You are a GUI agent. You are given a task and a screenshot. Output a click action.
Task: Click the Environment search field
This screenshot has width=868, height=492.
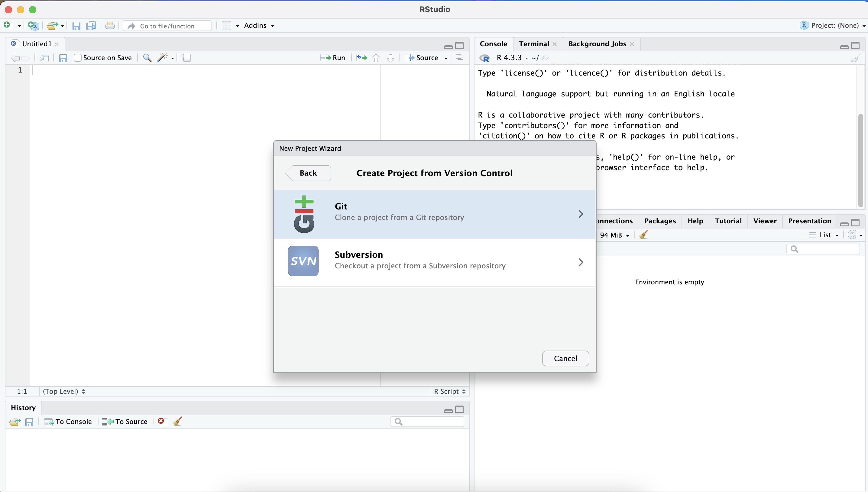[x=823, y=249]
